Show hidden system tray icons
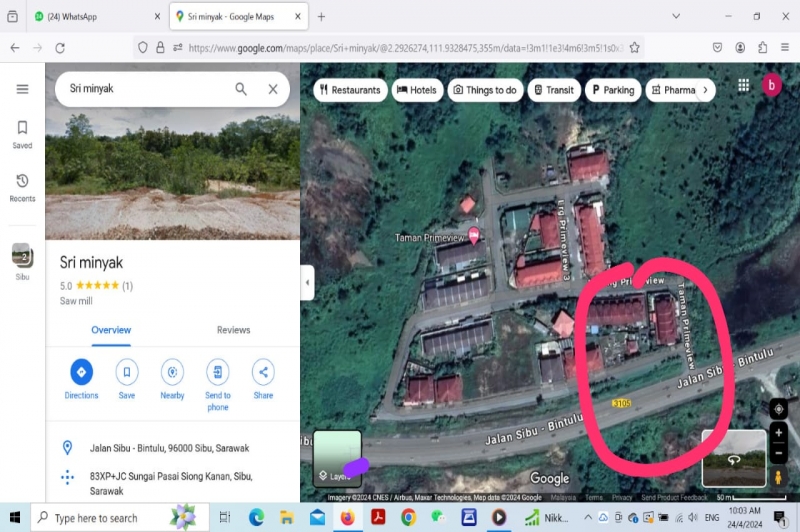The width and height of the screenshot is (800, 532). pyautogui.click(x=588, y=517)
